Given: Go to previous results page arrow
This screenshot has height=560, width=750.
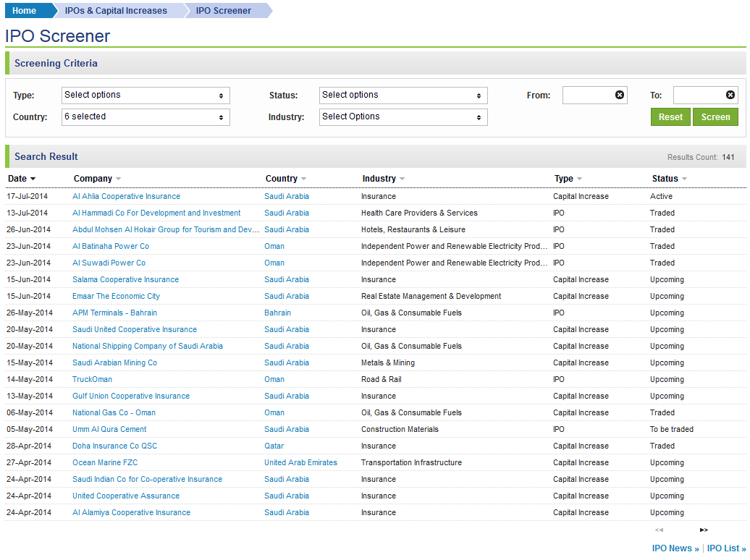Looking at the screenshot, I should coord(659,530).
